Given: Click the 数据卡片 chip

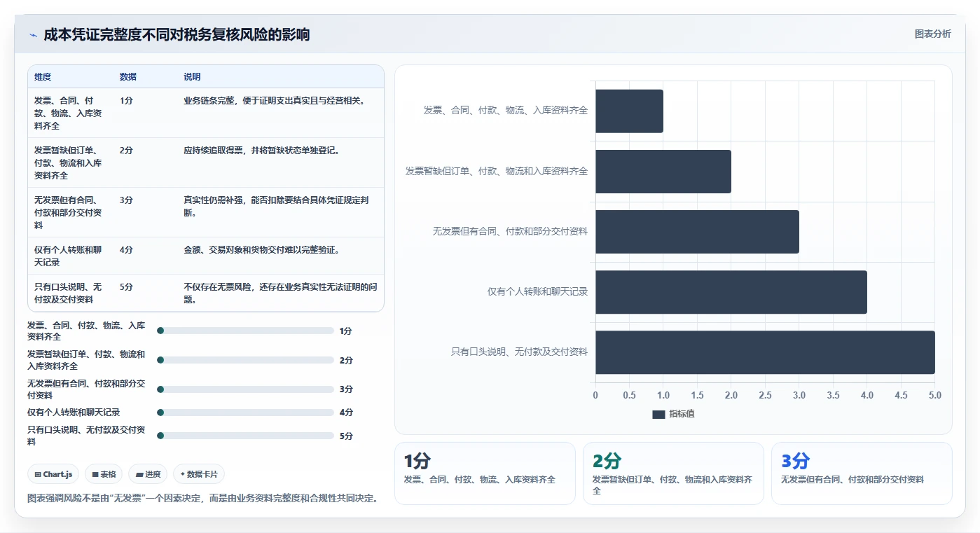Looking at the screenshot, I should point(199,474).
